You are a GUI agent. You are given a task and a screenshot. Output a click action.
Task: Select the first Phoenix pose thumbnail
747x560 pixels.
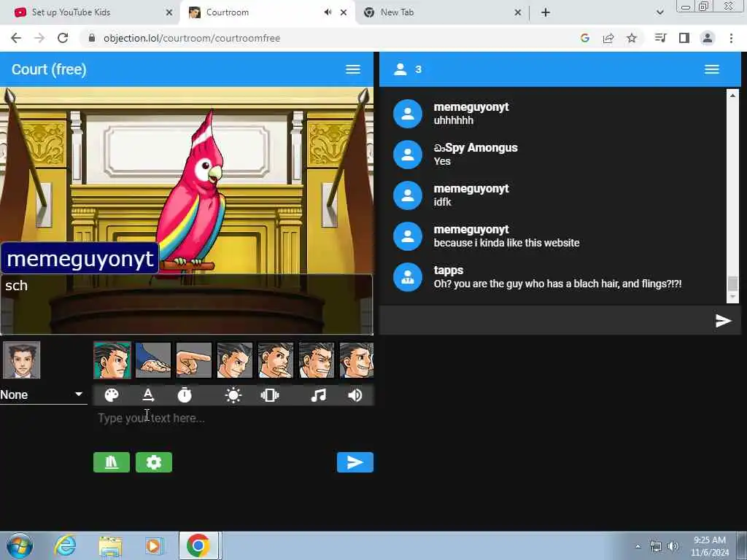pyautogui.click(x=112, y=360)
